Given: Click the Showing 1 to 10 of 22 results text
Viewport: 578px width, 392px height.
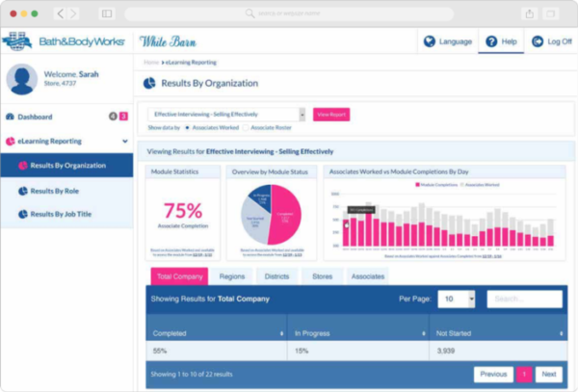Looking at the screenshot, I should pyautogui.click(x=192, y=375).
